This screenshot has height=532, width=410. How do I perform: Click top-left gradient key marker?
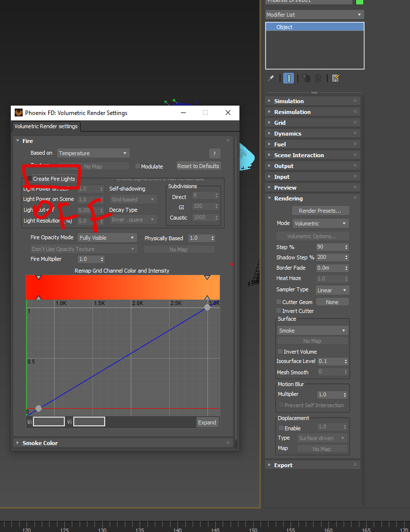point(39,278)
